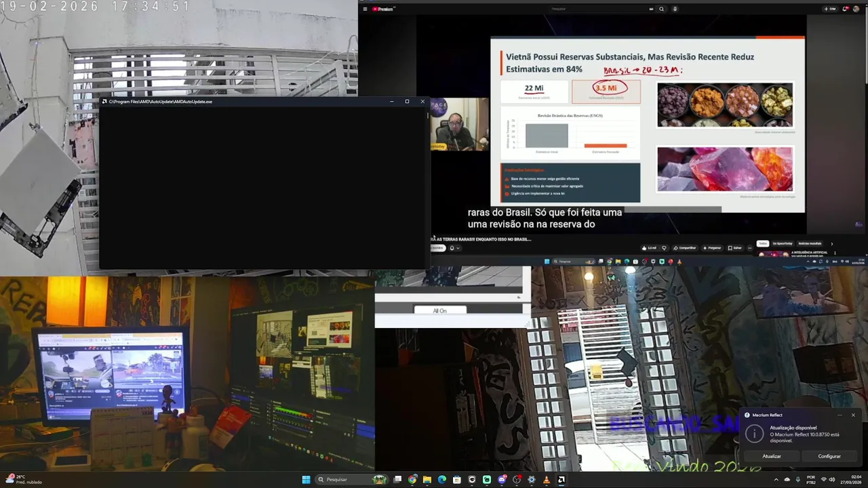Open File Explorer from the taskbar
The height and width of the screenshot is (488, 868).
pos(427,480)
